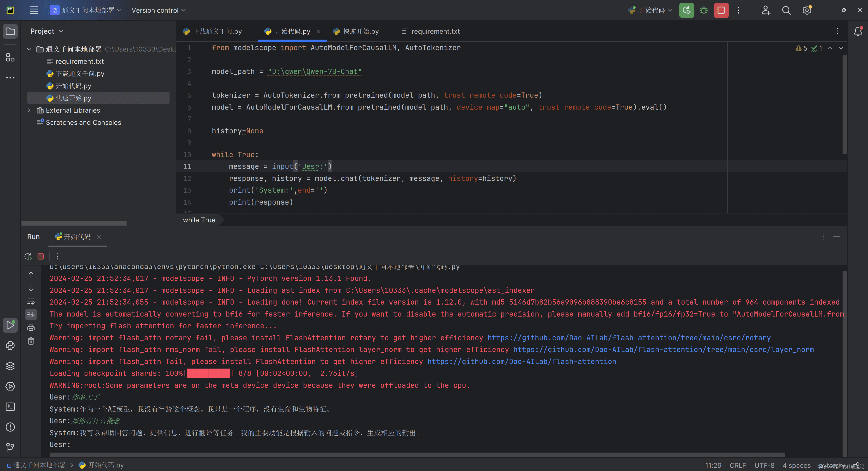Open the Terminal tool window
The width and height of the screenshot is (868, 471).
10,407
